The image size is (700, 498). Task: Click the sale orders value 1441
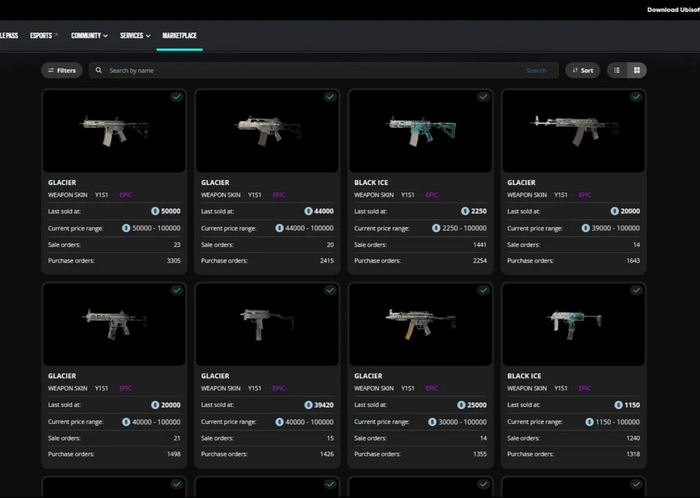tap(480, 245)
